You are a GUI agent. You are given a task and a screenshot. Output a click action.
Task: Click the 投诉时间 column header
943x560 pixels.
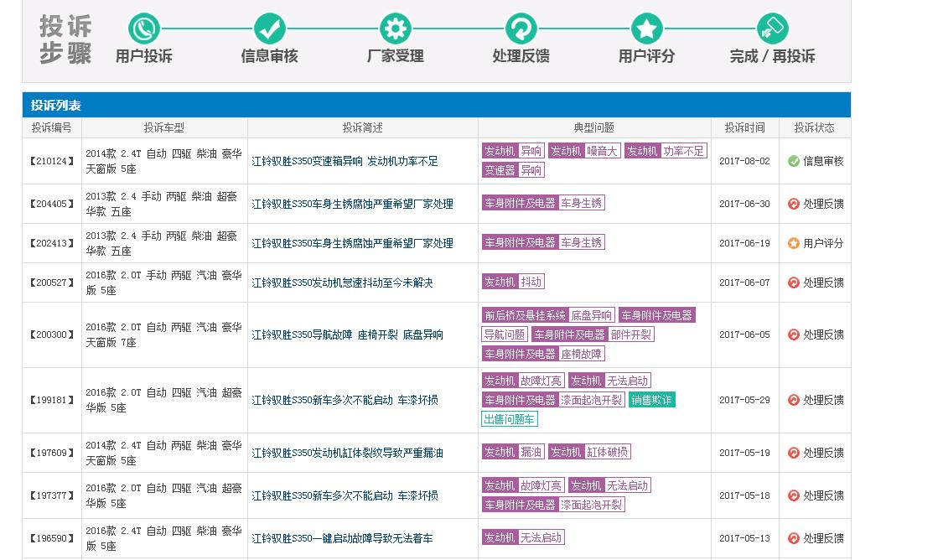pos(744,127)
